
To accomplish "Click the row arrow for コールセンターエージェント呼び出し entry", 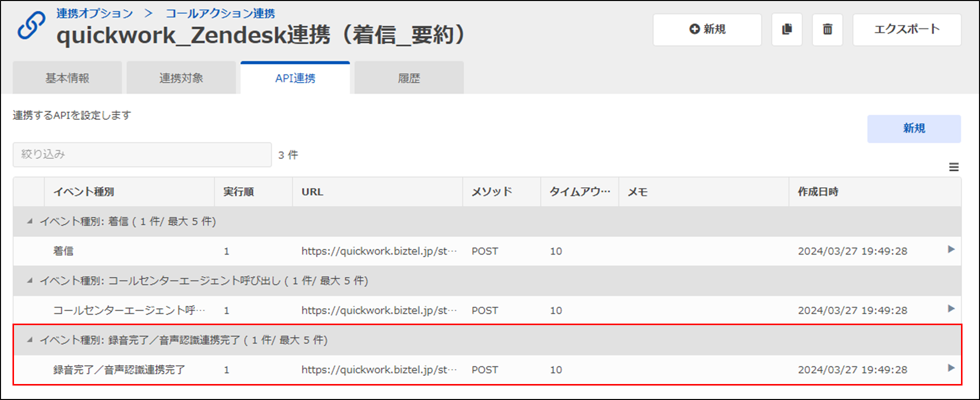I will pos(951,309).
